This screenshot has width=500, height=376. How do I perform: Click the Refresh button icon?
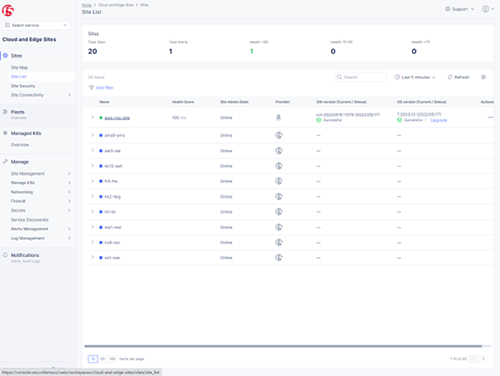(x=450, y=77)
